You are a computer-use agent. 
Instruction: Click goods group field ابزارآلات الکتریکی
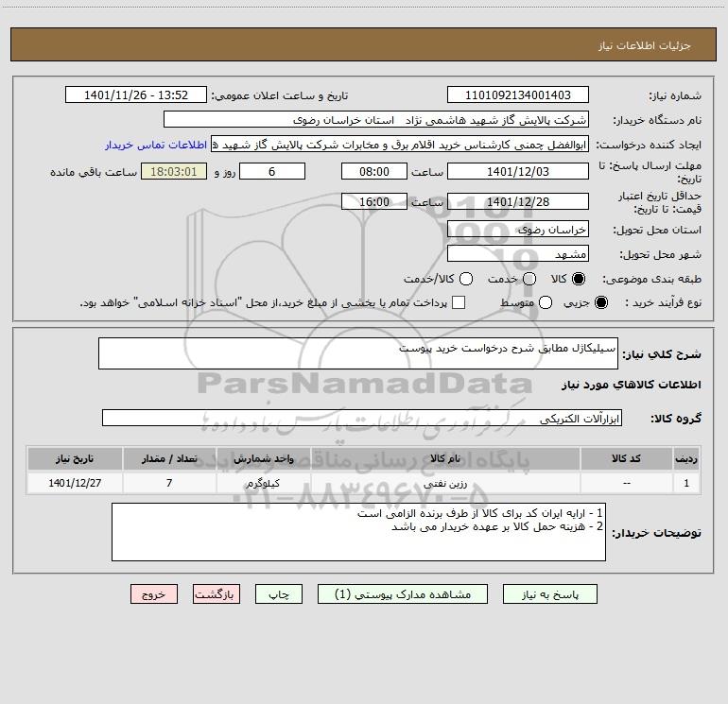pyautogui.click(x=362, y=418)
